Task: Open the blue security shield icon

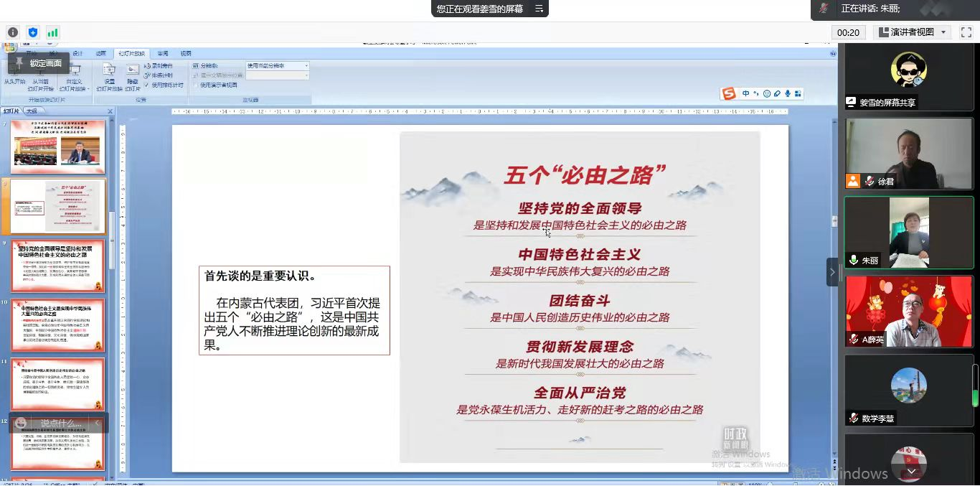Action: point(33,32)
